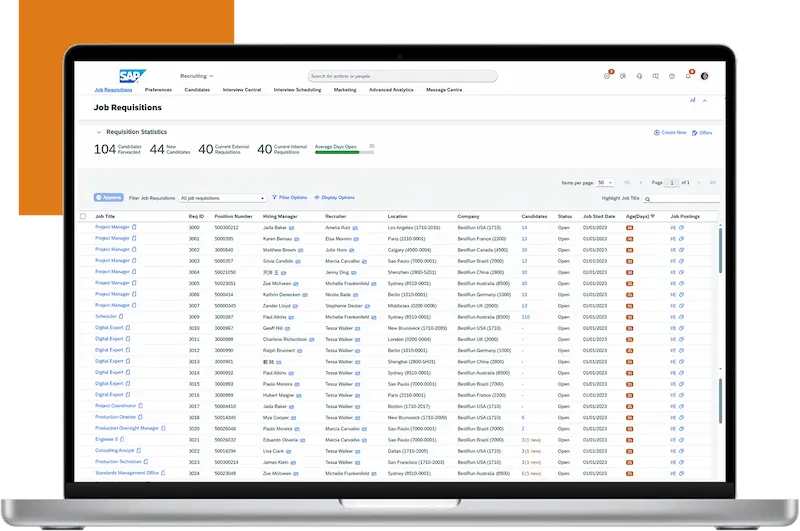Viewport: 800px width, 531px height.
Task: Open the Recruiting module dropdown
Action: tap(196, 76)
